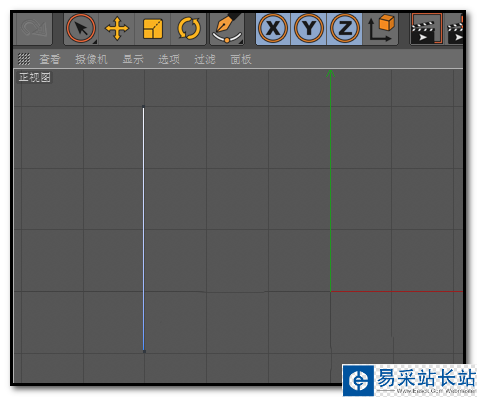Viewport: 477px width, 397px height.
Task: Open the 过滤 menu
Action: [x=205, y=59]
